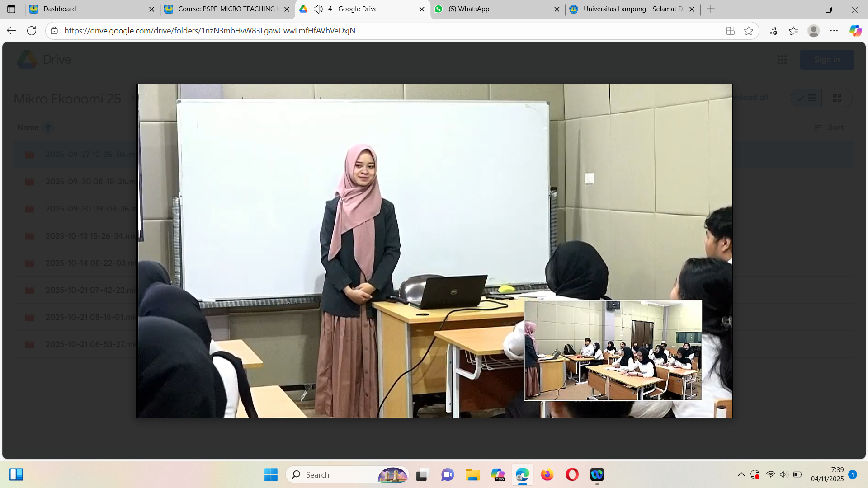Switch to list layout view
Image resolution: width=868 pixels, height=488 pixels.
click(807, 98)
